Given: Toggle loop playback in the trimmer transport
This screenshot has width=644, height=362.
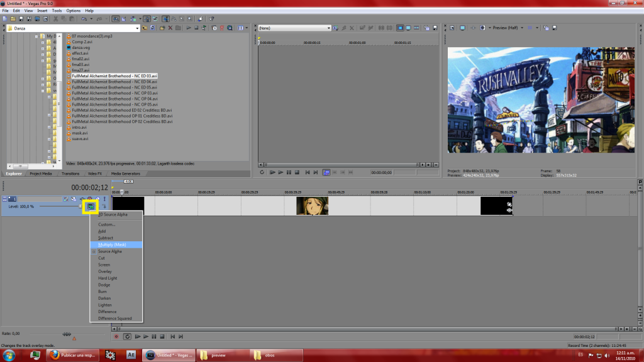Looking at the screenshot, I should point(262,172).
